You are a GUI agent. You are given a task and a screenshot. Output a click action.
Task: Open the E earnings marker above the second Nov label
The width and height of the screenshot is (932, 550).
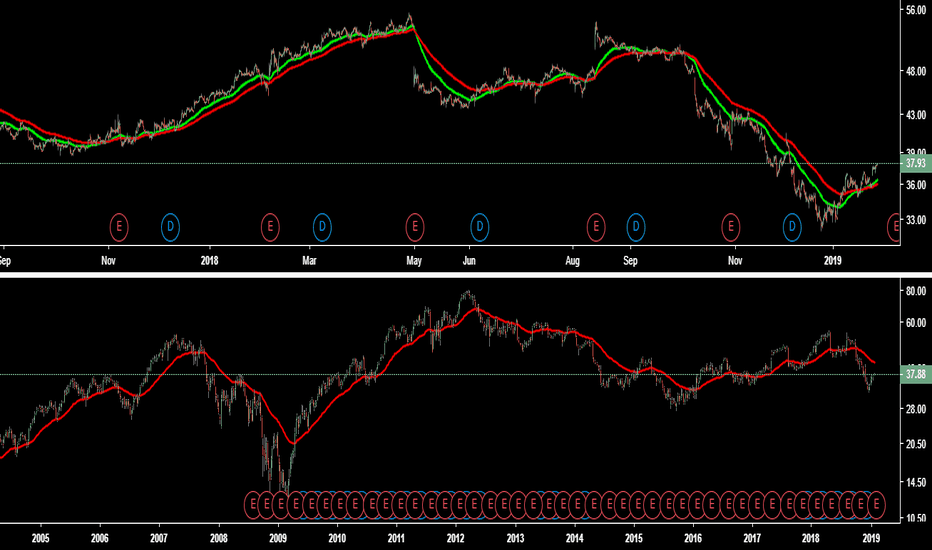click(x=731, y=227)
